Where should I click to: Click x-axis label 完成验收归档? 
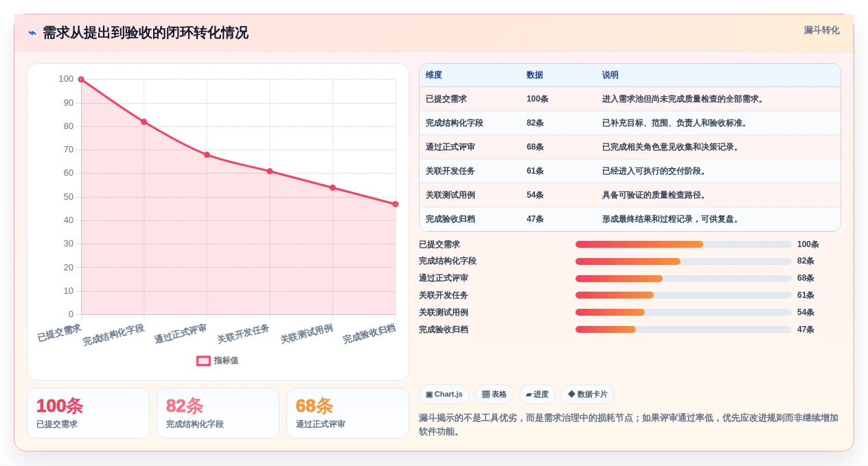coord(369,334)
